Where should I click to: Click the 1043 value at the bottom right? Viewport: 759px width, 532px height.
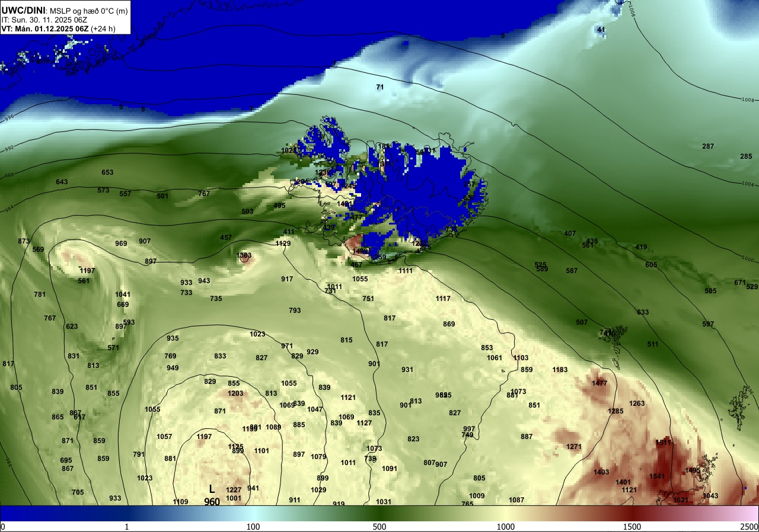[710, 496]
